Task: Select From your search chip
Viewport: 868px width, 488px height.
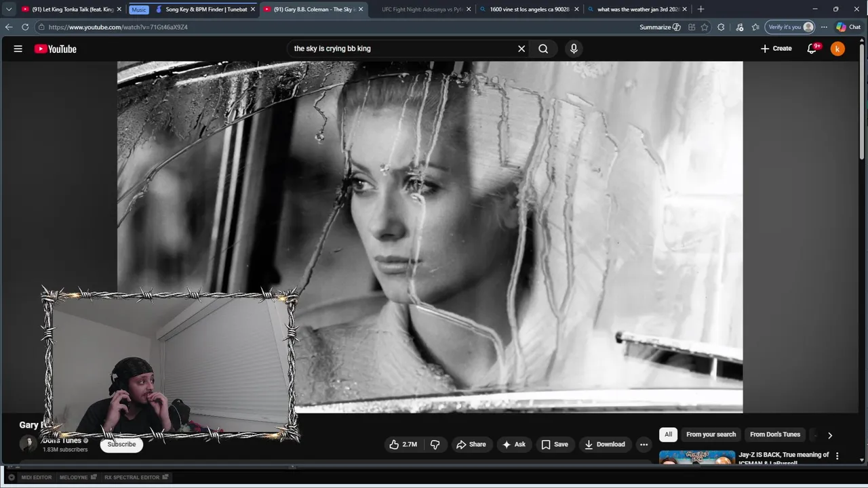Action: [711, 434]
